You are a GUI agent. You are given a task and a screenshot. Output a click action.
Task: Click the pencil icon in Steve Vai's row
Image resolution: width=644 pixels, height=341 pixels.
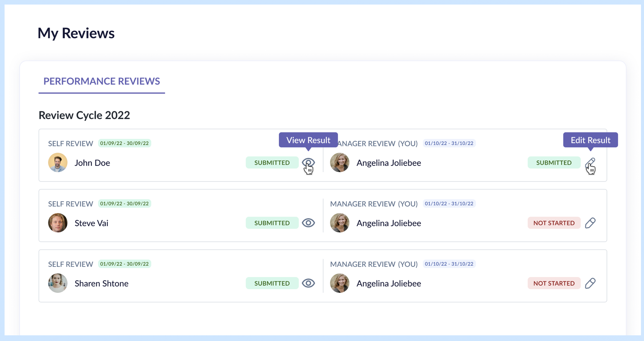pos(590,223)
